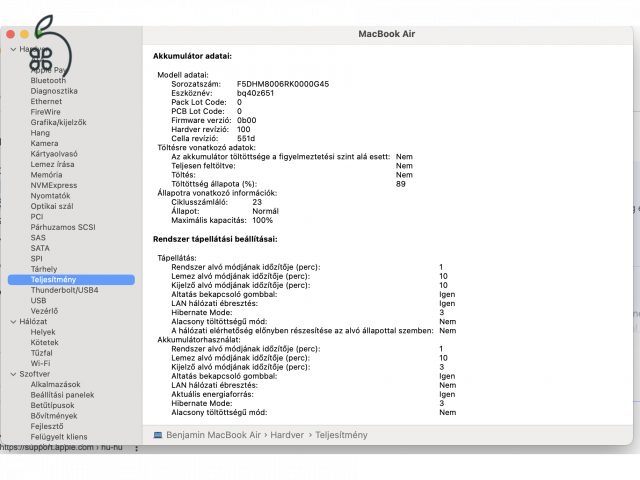Select USB in the sidebar
Viewport: 640px width, 480px height.
[x=38, y=300]
